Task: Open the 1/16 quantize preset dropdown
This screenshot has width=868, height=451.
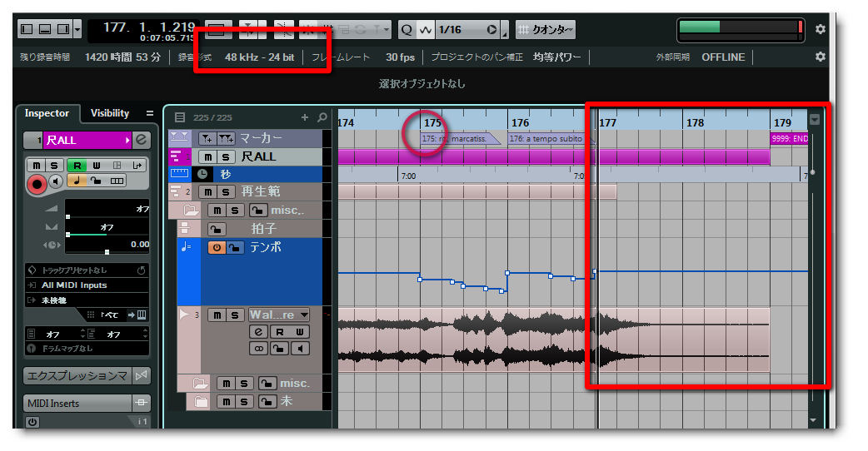Action: pos(467,30)
